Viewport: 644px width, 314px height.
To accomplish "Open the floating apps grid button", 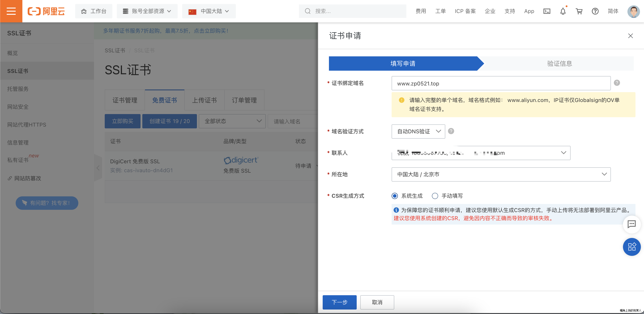I will point(632,246).
